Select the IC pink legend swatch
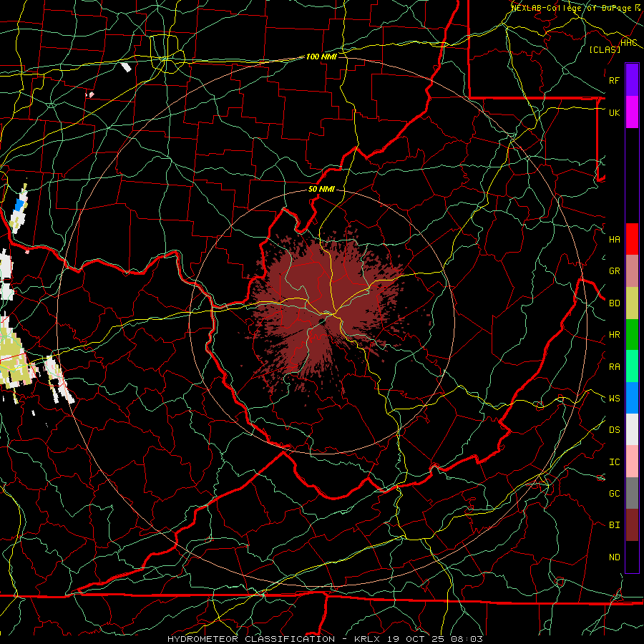Viewport: 644px width, 644px height. pyautogui.click(x=632, y=462)
